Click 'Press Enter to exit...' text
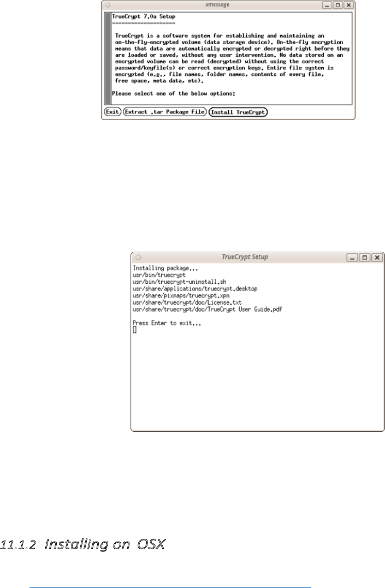The height and width of the screenshot is (588, 385). [x=167, y=323]
